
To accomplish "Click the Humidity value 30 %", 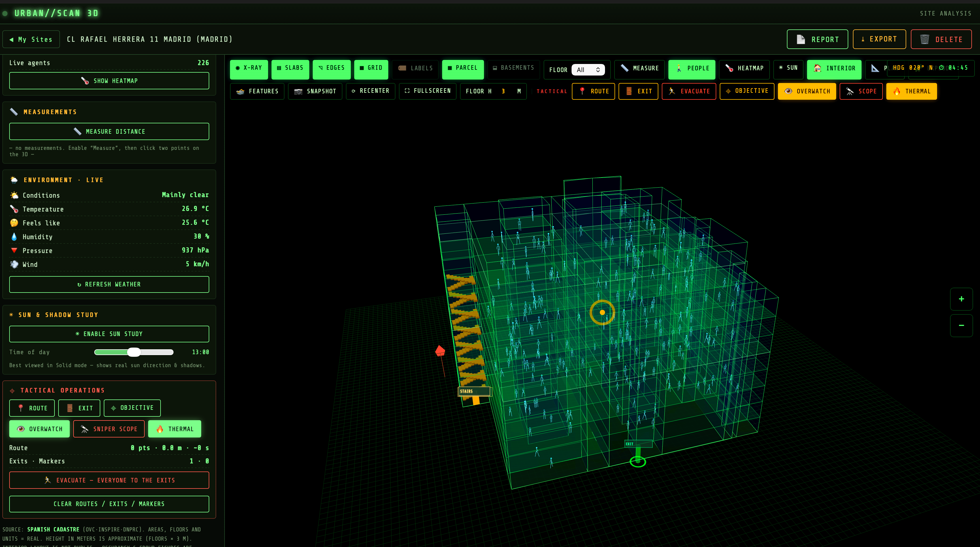I will click(x=201, y=236).
